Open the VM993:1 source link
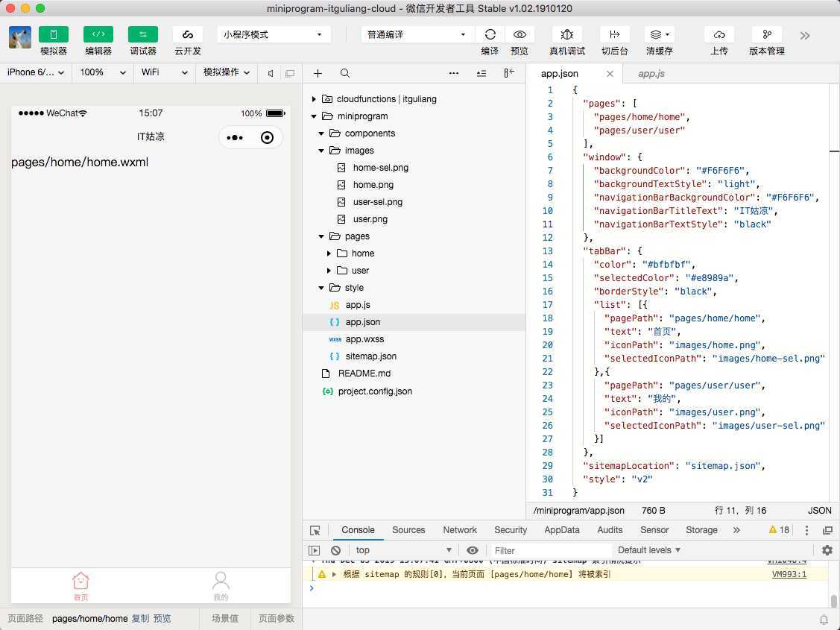840x630 pixels. [789, 574]
